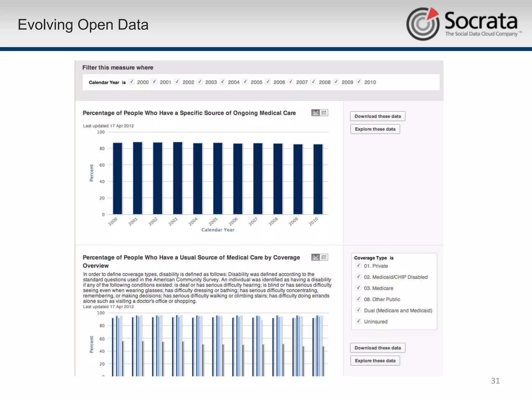Click the Socrata target logo
The height and width of the screenshot is (399, 532).
tap(423, 24)
